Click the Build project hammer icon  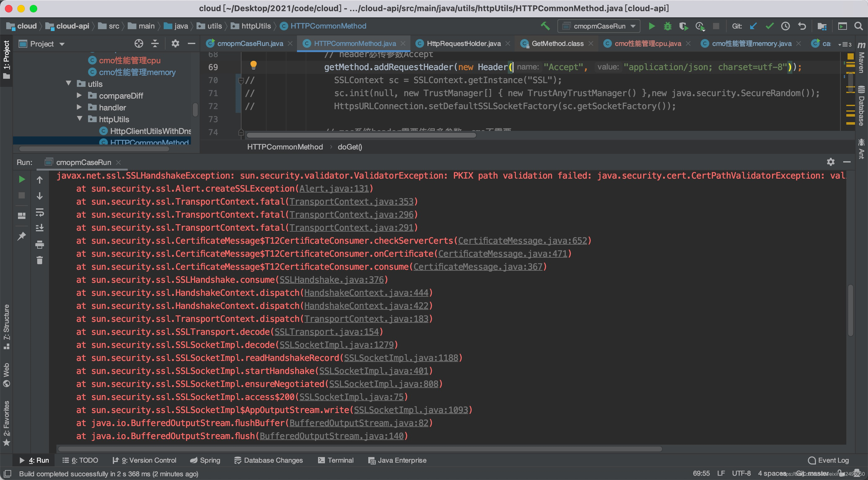pyautogui.click(x=545, y=26)
